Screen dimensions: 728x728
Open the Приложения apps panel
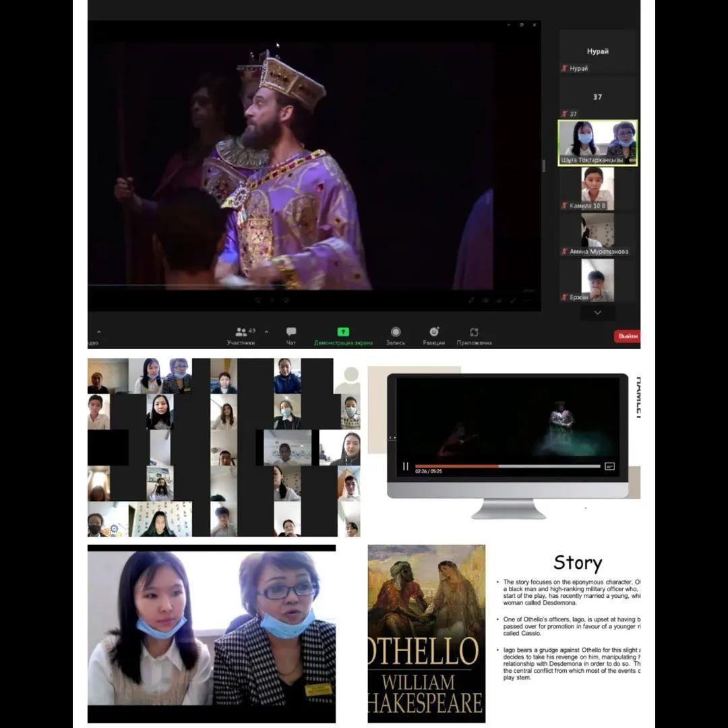(x=474, y=336)
